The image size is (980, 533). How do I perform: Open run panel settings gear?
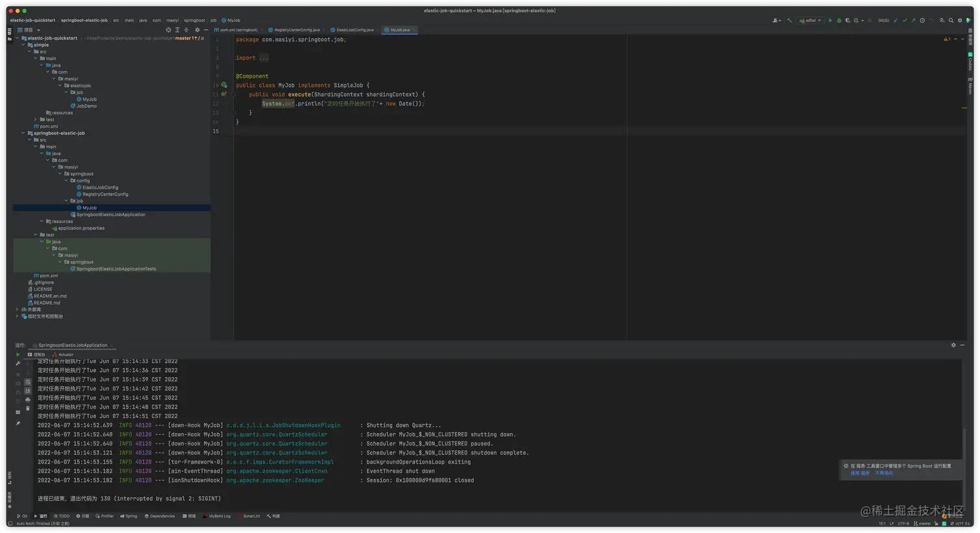pyautogui.click(x=953, y=345)
